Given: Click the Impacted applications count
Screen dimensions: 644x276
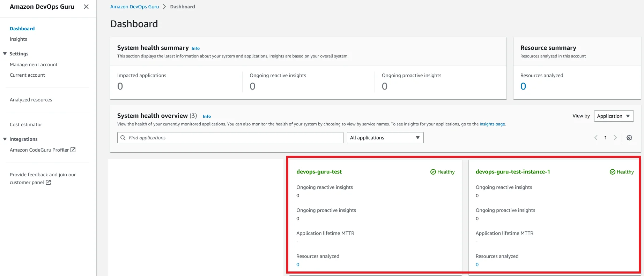Looking at the screenshot, I should [120, 86].
